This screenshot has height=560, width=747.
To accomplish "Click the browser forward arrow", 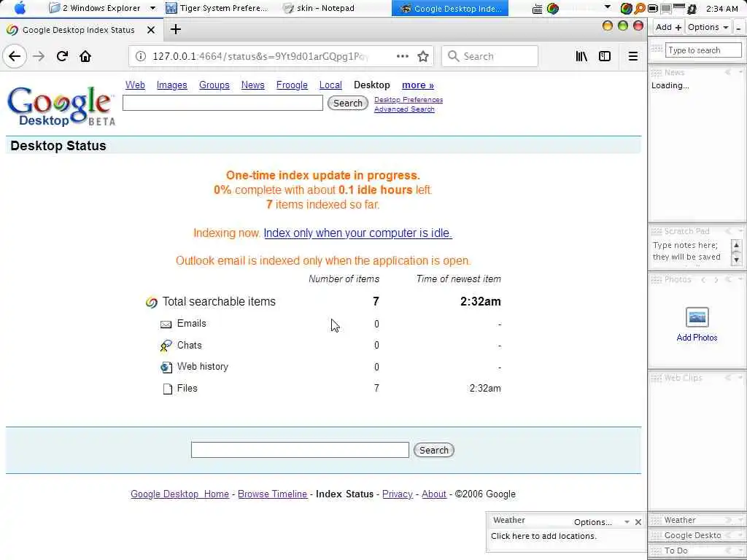I will click(39, 56).
